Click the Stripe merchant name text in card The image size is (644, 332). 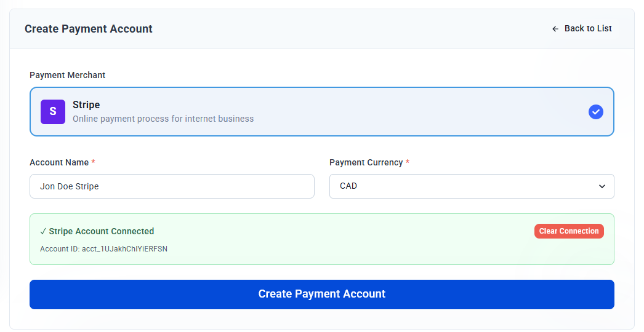click(x=86, y=105)
